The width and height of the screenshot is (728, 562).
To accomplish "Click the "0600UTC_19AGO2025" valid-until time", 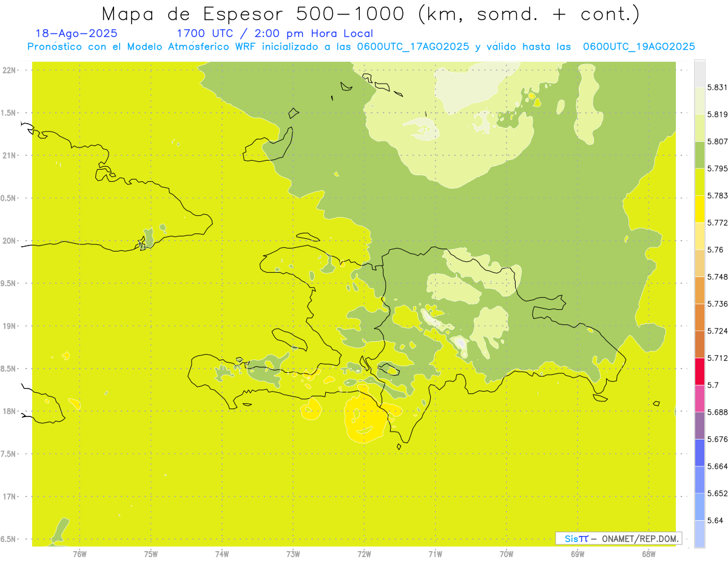I will [x=639, y=47].
